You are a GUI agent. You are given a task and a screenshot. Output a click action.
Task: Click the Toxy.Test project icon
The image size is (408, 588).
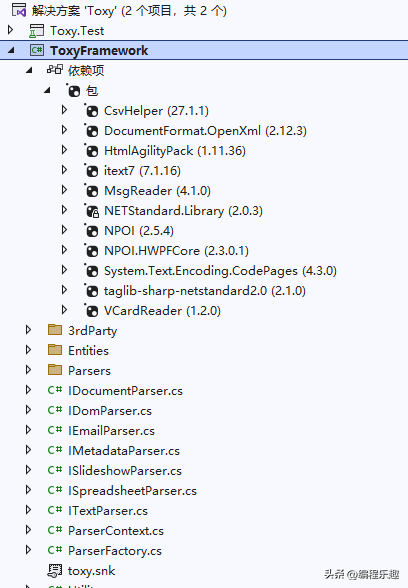[36, 31]
